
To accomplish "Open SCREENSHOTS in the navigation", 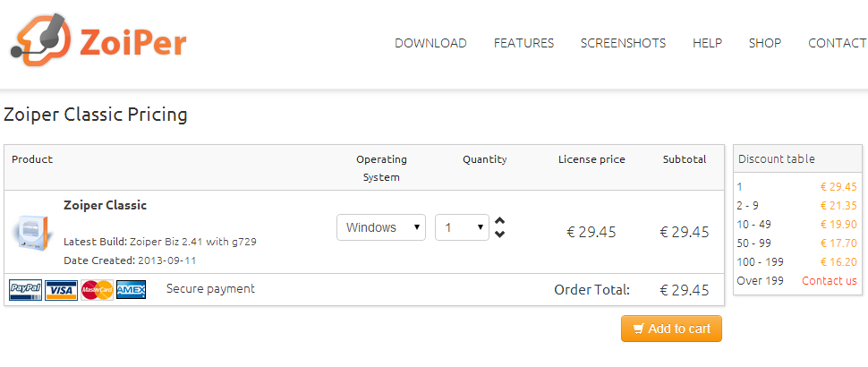I will point(623,43).
